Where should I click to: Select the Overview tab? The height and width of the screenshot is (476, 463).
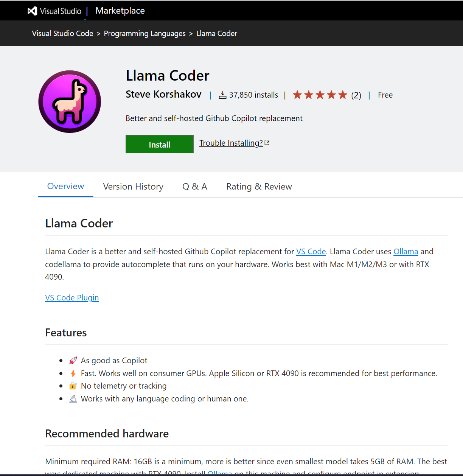(x=65, y=186)
